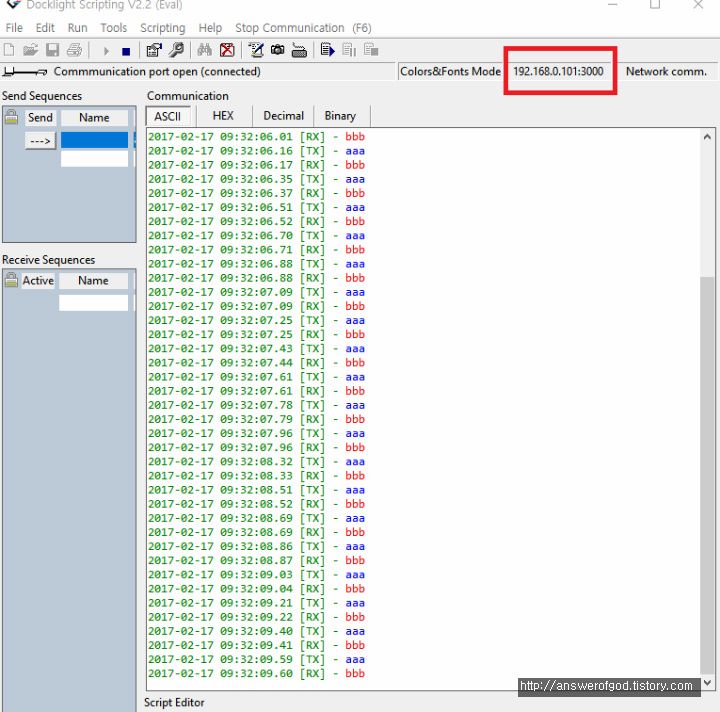Click the 192.168.0.101:3000 address field

(558, 72)
